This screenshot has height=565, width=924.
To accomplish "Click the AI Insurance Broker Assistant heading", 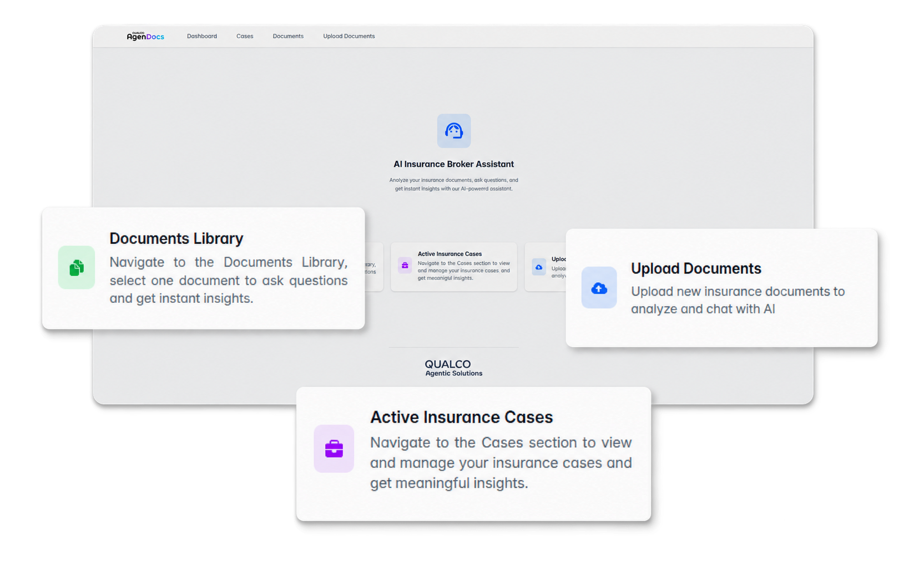I will [454, 164].
